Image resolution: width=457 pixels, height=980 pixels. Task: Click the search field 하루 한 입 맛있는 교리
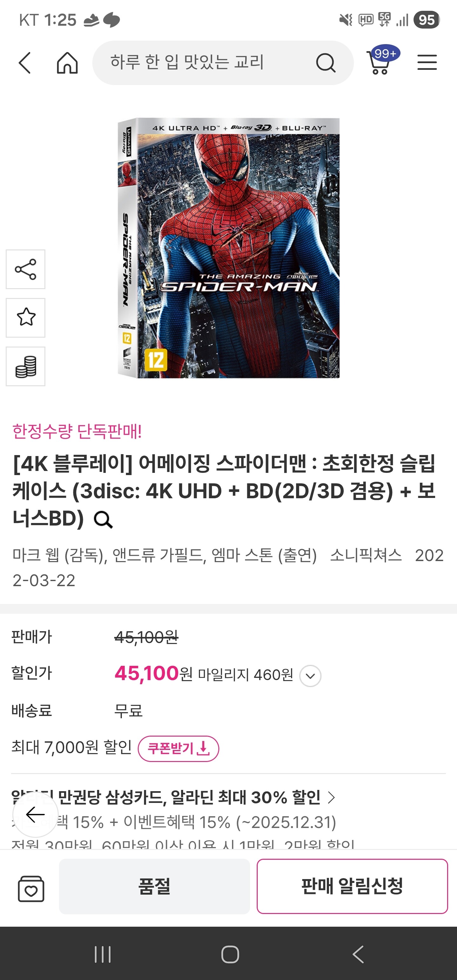click(x=205, y=63)
